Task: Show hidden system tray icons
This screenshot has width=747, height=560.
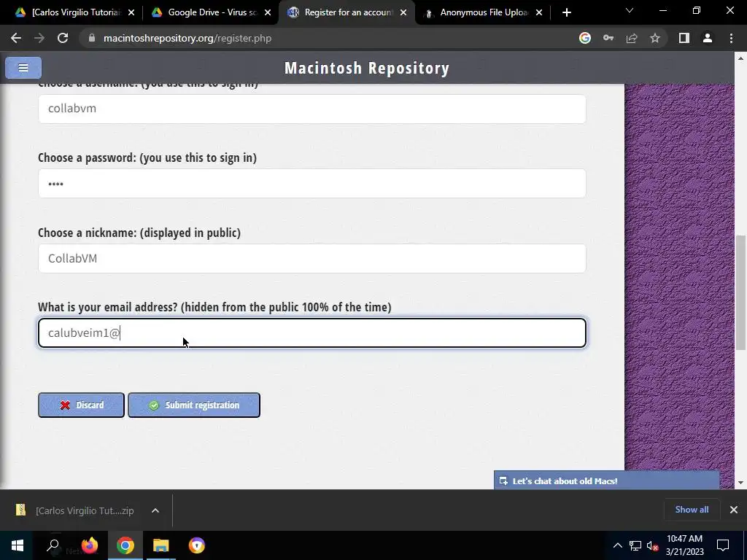Action: pos(617,545)
